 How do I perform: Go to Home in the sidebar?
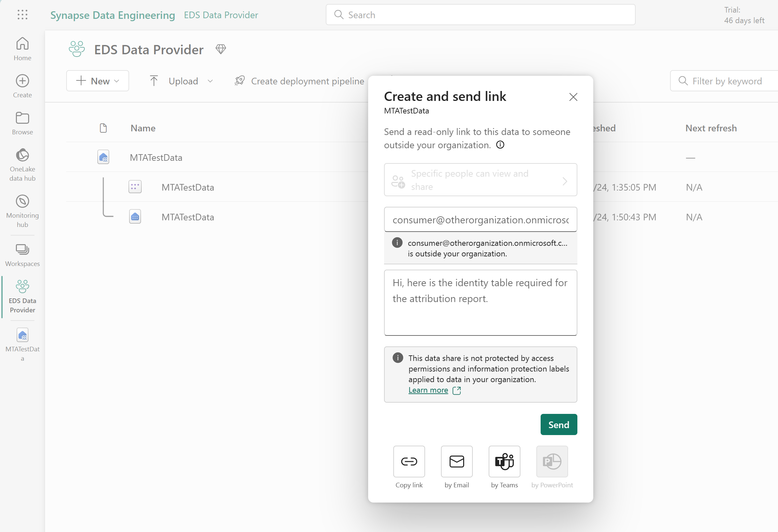click(x=23, y=49)
